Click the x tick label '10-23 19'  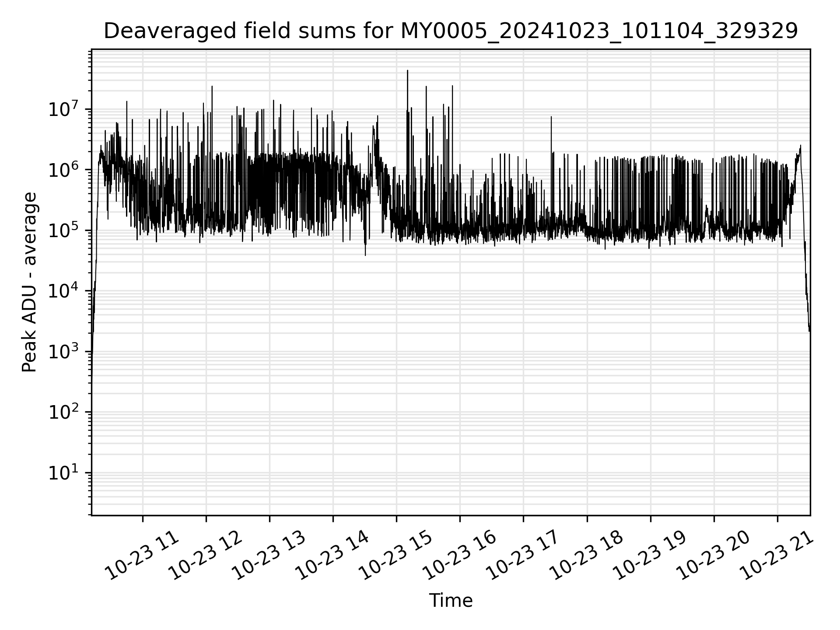[651, 556]
